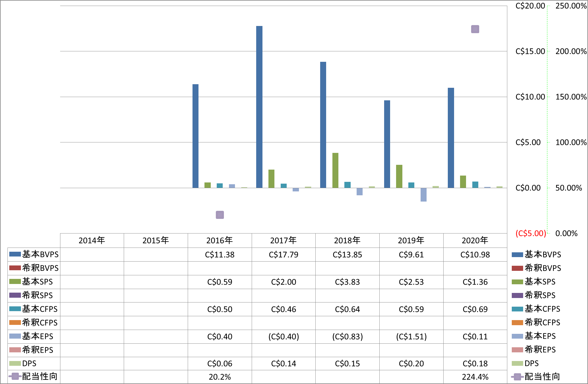The width and height of the screenshot is (588, 384).
Task: Click the C$0.20 DPS cell
Action: click(x=411, y=364)
